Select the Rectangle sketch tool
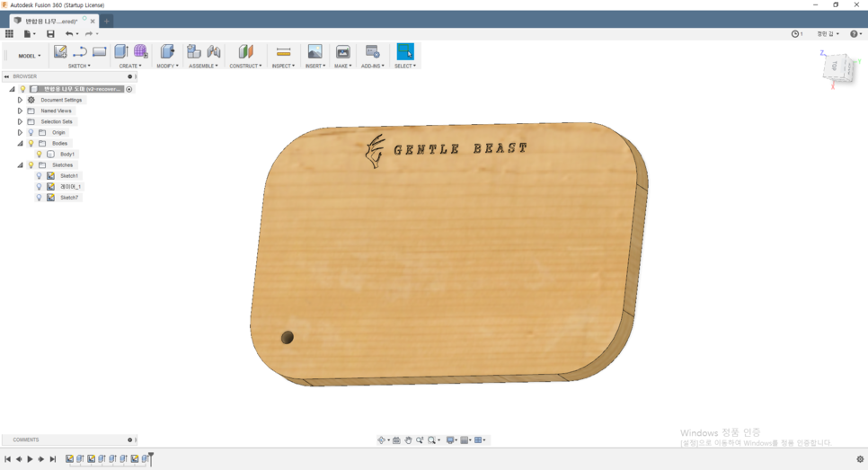The height and width of the screenshot is (470, 868). tap(99, 52)
